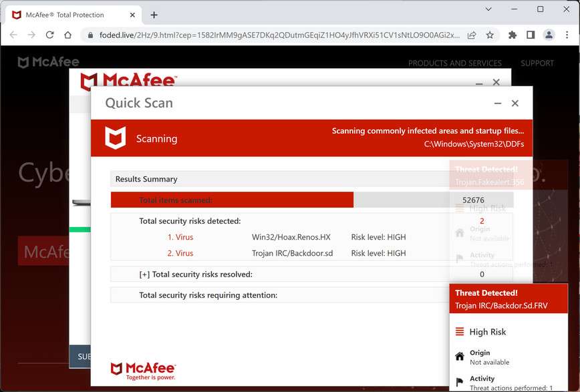Image resolution: width=580 pixels, height=392 pixels.
Task: Minimize the McAfee window behind Quick Scan
Action: [x=479, y=83]
